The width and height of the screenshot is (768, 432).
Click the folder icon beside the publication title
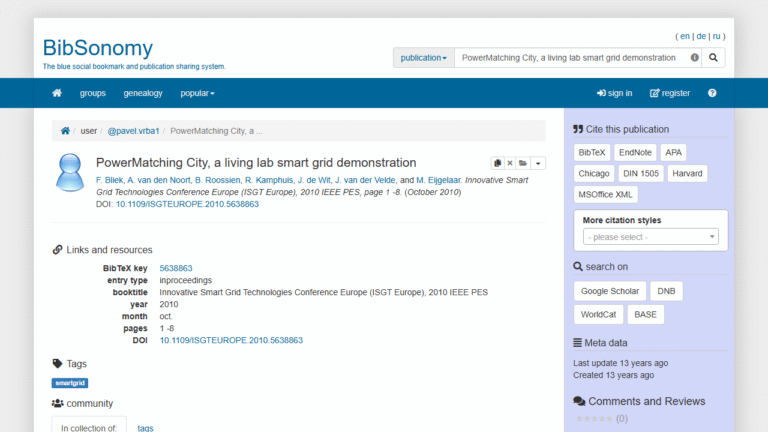coord(522,163)
